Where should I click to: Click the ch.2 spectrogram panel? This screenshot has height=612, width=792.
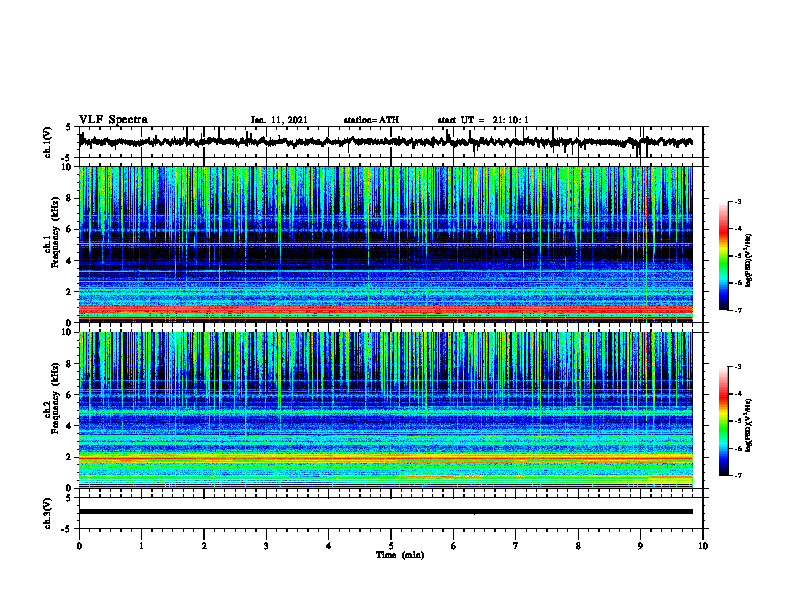(x=385, y=410)
